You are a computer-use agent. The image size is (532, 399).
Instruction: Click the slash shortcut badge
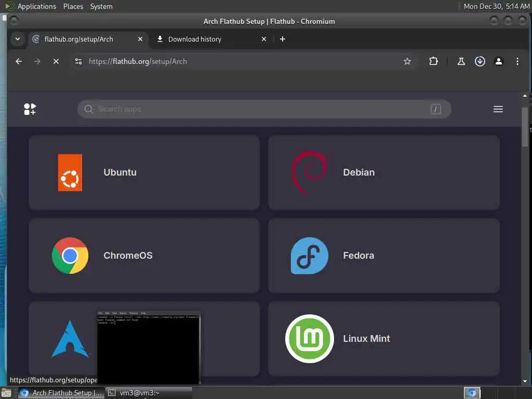pos(436,109)
